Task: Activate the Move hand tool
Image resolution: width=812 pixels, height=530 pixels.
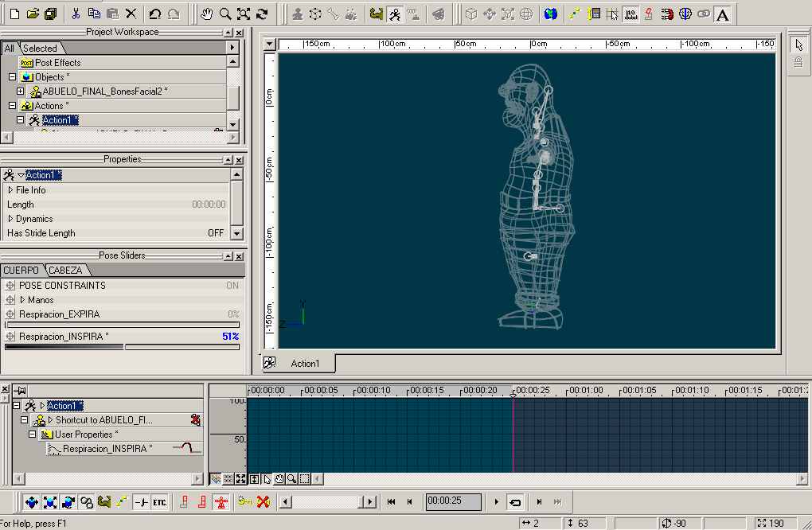Action: pos(207,14)
